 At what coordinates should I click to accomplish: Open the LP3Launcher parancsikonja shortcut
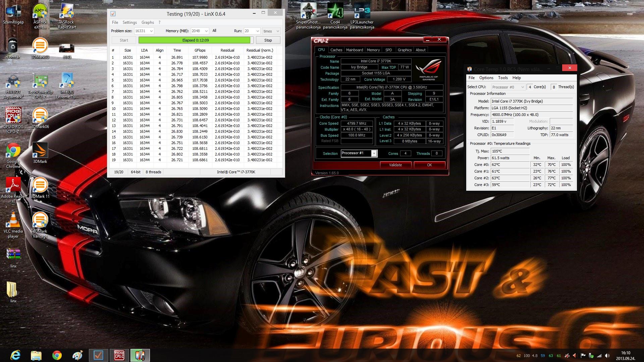click(362, 16)
